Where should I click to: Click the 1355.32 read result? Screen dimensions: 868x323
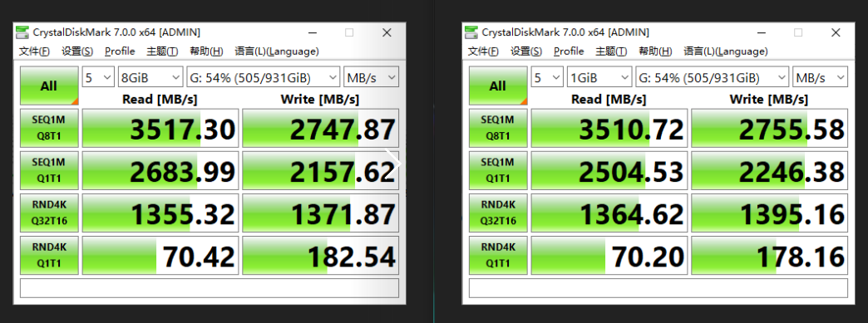[160, 213]
